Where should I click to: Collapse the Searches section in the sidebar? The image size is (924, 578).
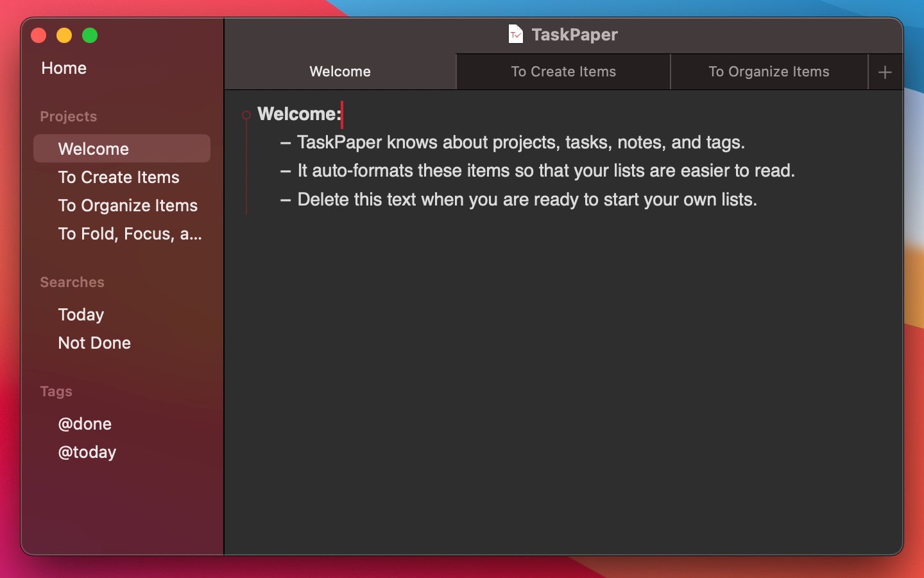(71, 282)
